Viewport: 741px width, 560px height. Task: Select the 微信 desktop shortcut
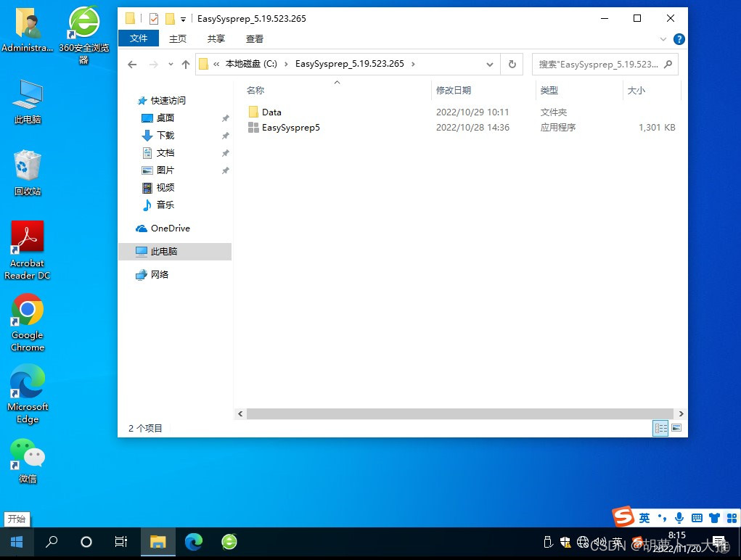click(28, 462)
